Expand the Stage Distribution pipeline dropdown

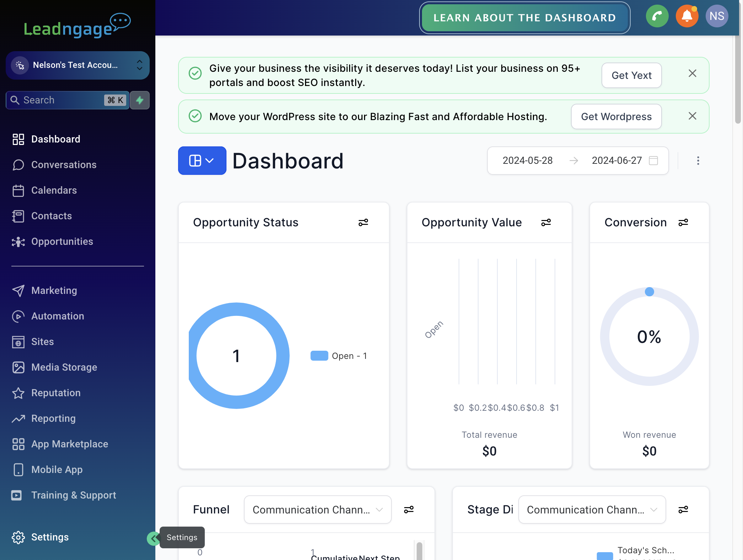[x=592, y=510]
